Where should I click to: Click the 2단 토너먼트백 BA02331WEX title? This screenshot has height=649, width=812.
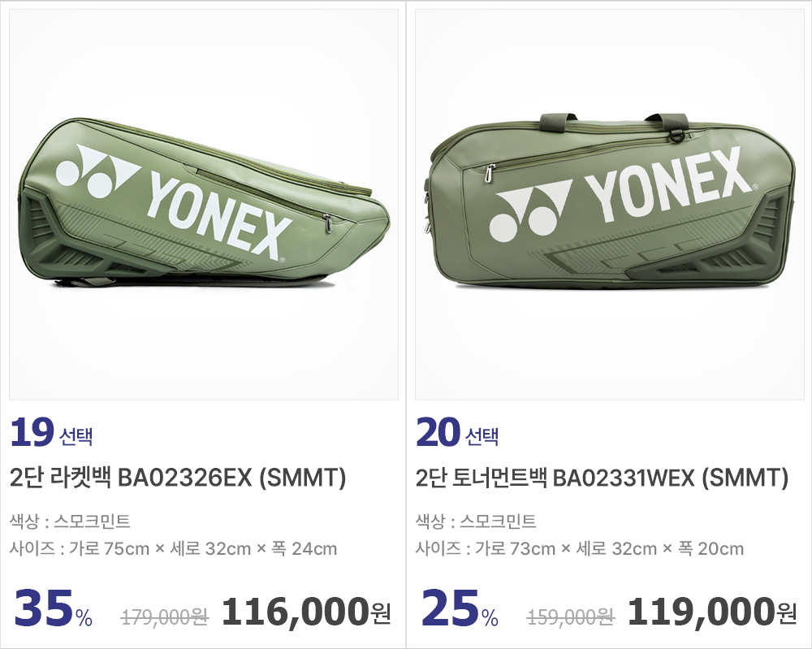[602, 478]
